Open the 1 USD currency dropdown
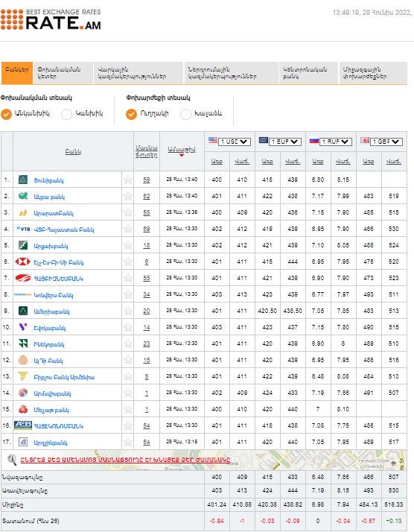Screen dimensions: 414x532 tap(235, 142)
